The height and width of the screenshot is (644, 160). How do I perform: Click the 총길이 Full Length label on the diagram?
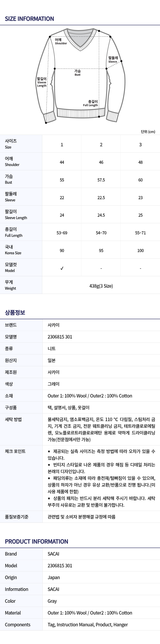click(90, 103)
